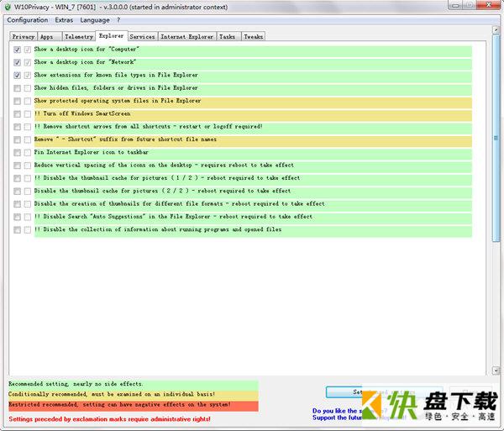Click text Pin Internet Explorer icon to taskbar
The height and width of the screenshot is (431, 504).
(92, 152)
